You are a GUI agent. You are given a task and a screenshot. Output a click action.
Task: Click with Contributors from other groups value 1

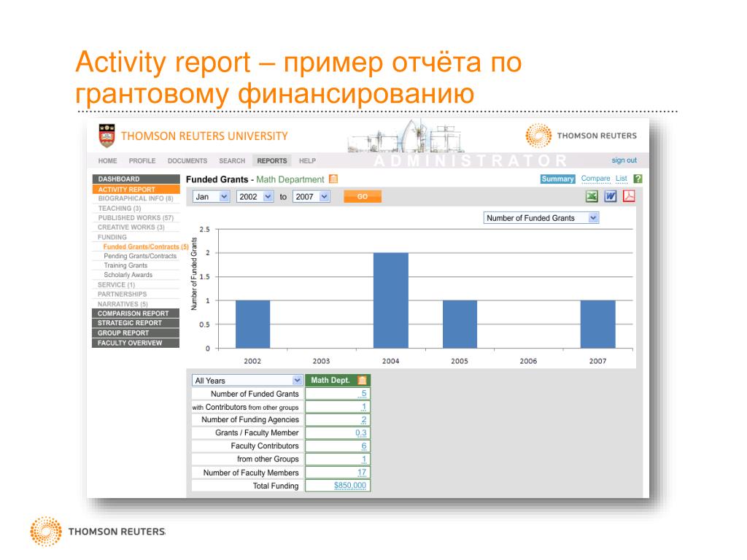pyautogui.click(x=364, y=407)
